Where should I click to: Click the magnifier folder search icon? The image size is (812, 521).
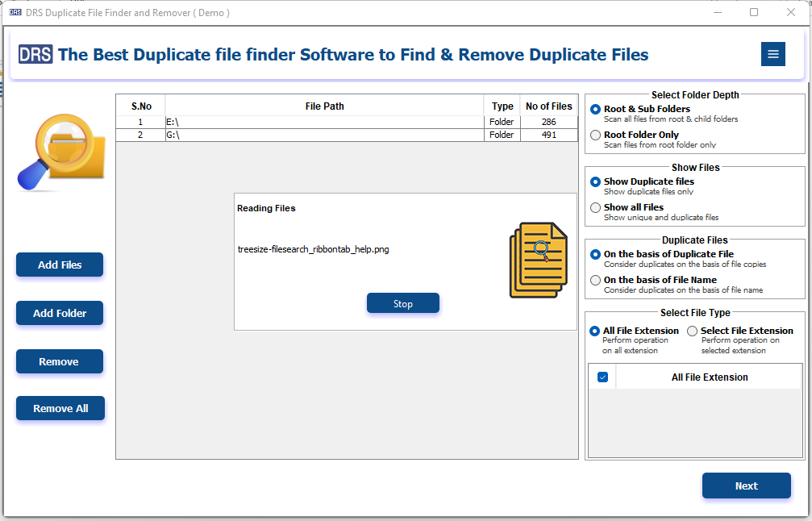(61, 152)
